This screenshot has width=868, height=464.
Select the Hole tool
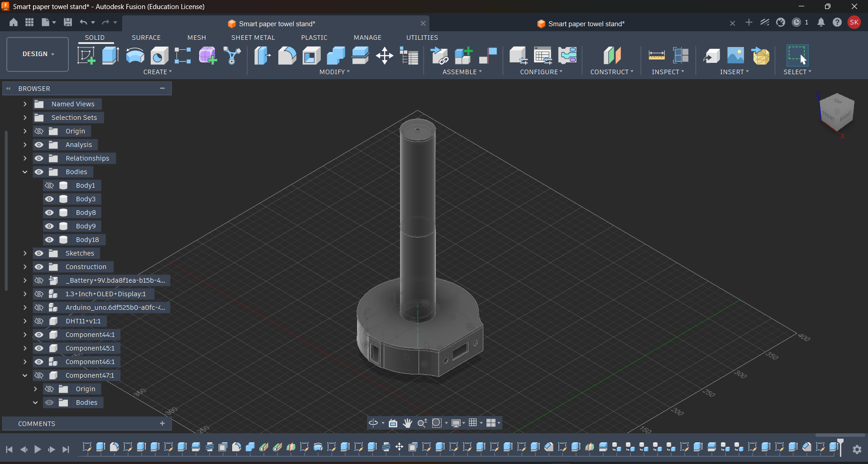(159, 56)
